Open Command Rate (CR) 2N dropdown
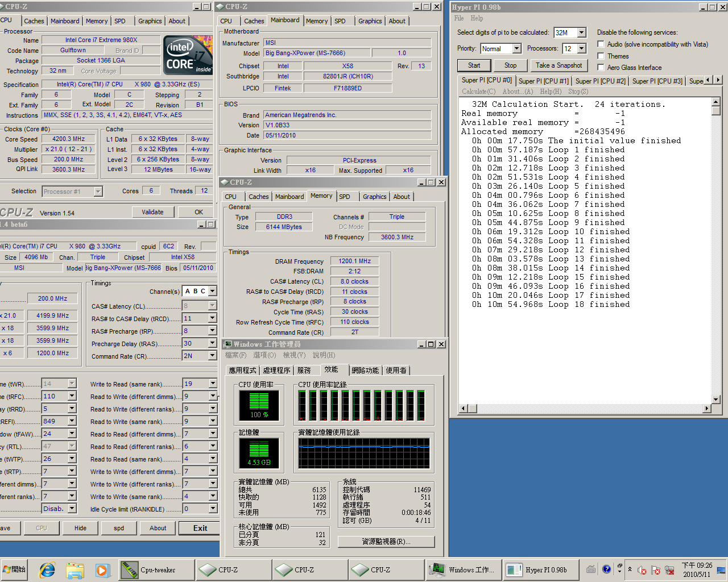Viewport: 728px width, 582px height. click(x=213, y=356)
